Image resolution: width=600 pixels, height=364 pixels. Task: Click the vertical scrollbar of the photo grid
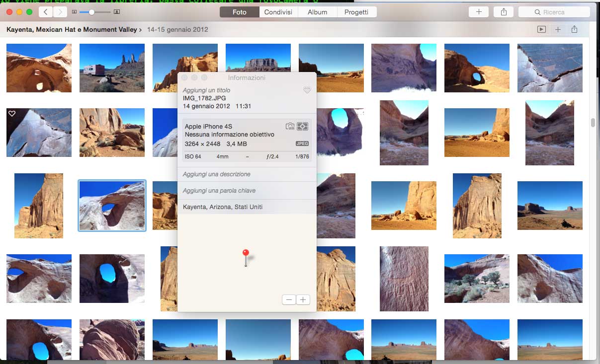(593, 122)
